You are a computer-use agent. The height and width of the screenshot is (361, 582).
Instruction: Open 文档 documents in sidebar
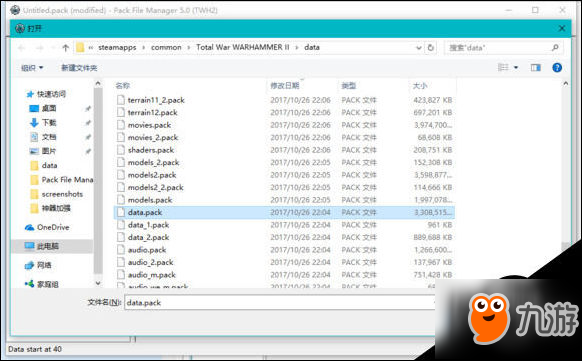[x=49, y=137]
